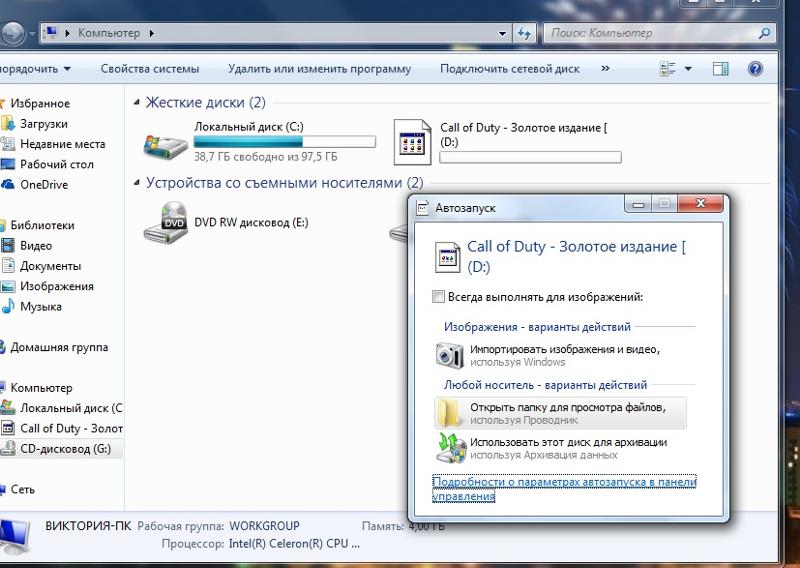Select Избранное in navigation pane
This screenshot has width=800, height=568.
pos(40,104)
